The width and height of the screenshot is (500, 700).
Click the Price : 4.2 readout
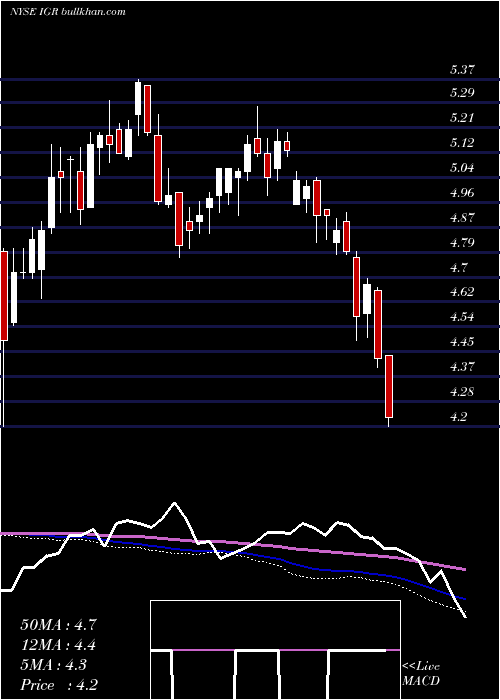click(x=59, y=685)
